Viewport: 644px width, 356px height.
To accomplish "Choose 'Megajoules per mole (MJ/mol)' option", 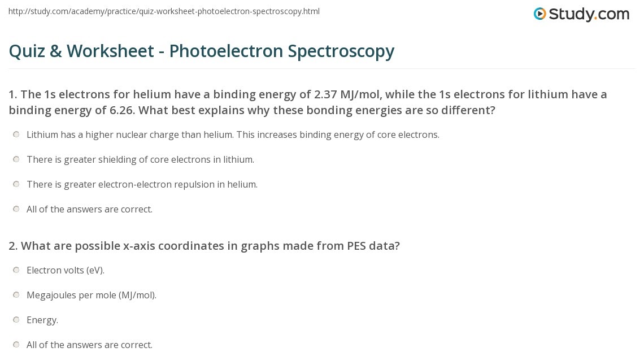I will coord(16,295).
